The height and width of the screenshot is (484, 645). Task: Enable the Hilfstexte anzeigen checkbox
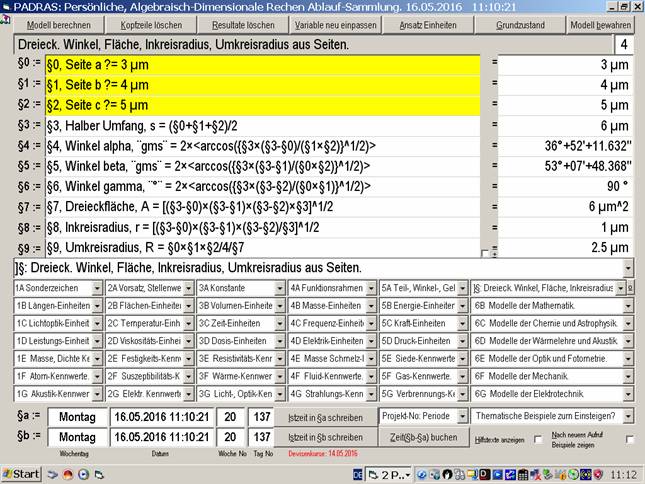click(538, 439)
